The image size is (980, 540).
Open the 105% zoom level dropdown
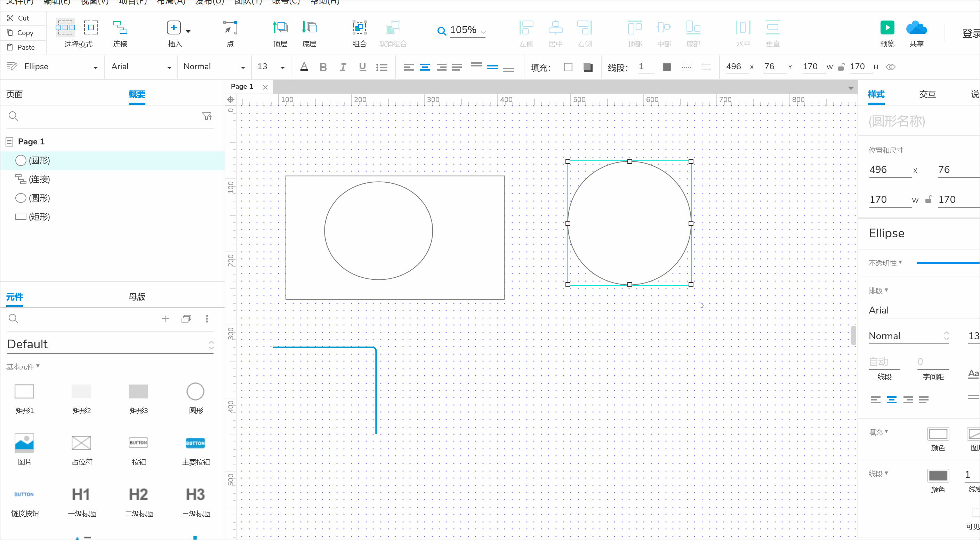(483, 32)
